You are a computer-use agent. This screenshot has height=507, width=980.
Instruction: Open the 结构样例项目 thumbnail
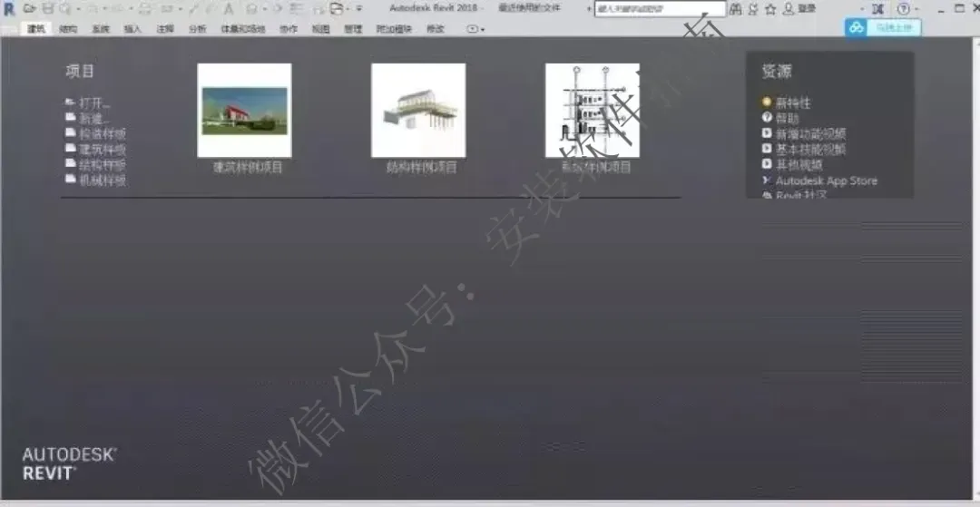click(x=418, y=111)
